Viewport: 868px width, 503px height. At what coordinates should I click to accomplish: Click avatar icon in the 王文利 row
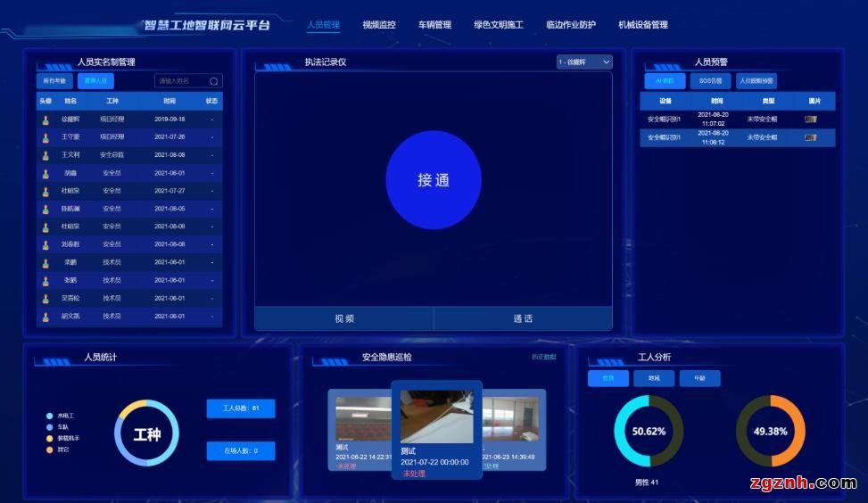pos(45,155)
